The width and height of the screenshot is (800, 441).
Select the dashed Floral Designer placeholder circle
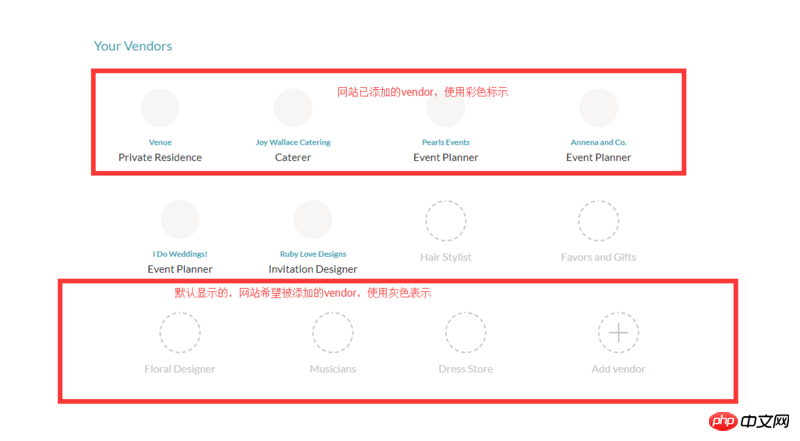pyautogui.click(x=180, y=332)
